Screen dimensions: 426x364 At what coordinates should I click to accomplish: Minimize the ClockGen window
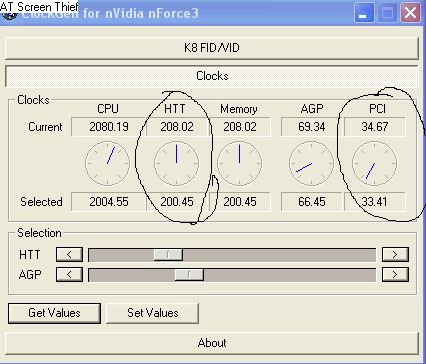(x=364, y=13)
